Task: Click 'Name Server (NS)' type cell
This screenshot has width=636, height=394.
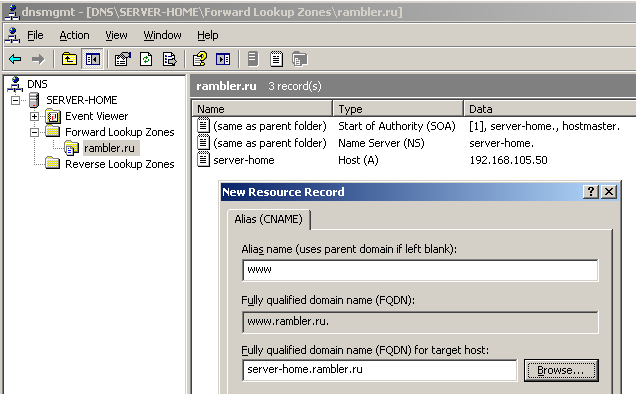Action: 381,143
